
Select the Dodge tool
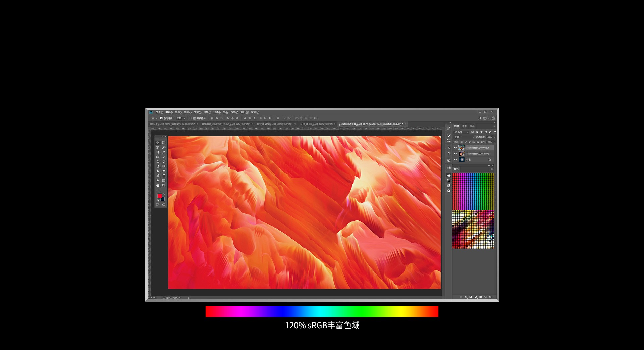point(164,171)
